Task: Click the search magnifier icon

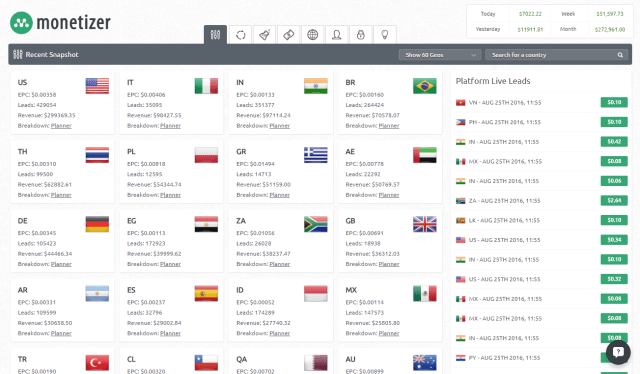Action: point(620,55)
